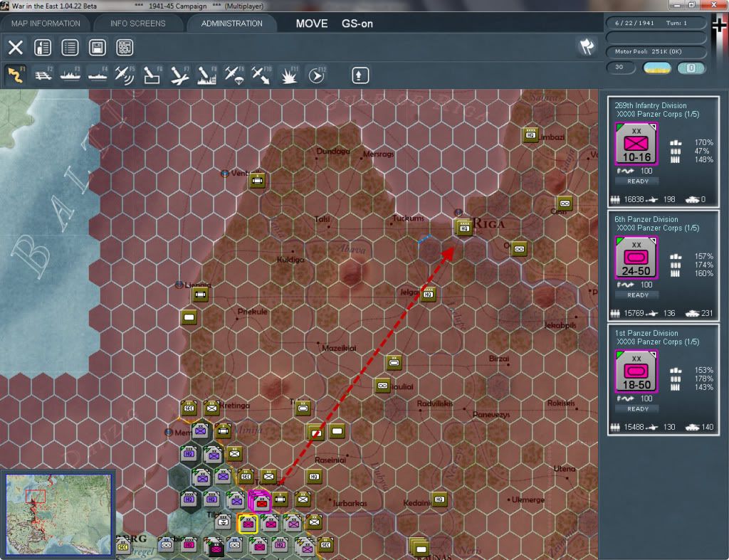Click the clear weather sky indicator
Screen dimensions: 729x560
[656, 68]
